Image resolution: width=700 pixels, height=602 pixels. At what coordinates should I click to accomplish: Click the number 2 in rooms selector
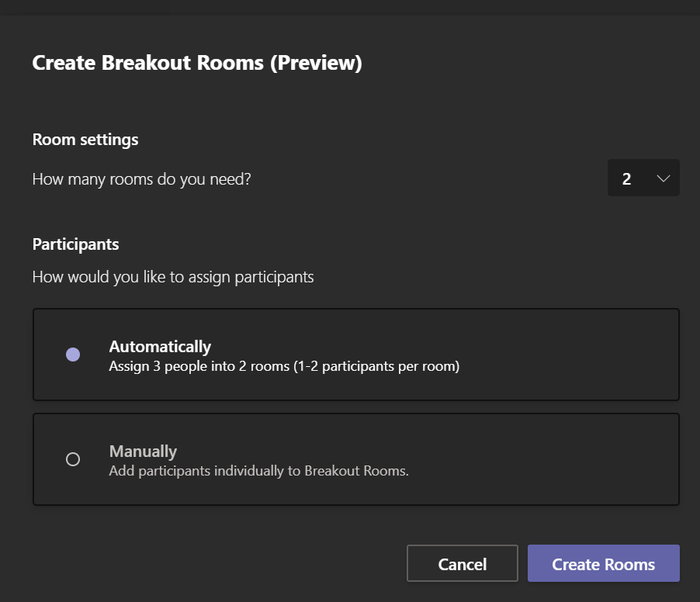[626, 179]
